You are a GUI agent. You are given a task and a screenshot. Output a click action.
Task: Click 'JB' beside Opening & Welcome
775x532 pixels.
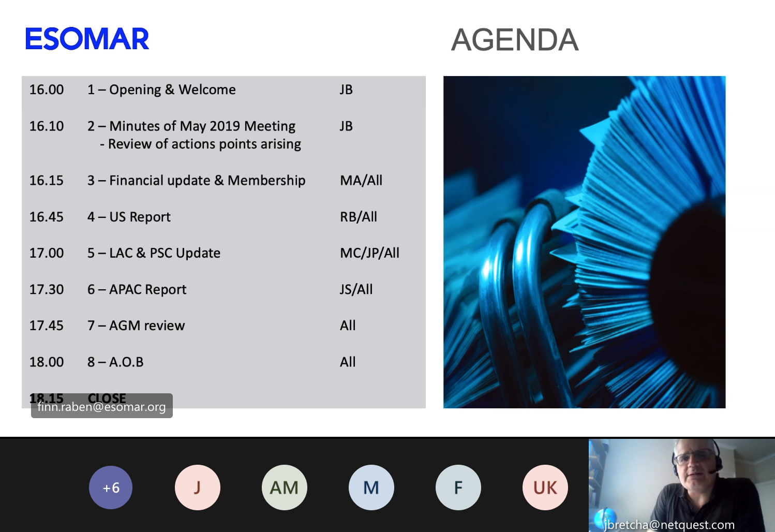coord(346,90)
